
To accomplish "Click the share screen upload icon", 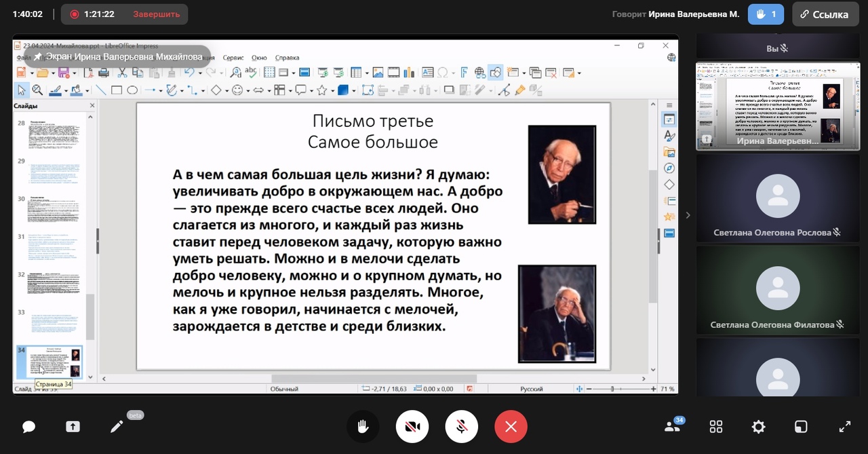I will 73,427.
